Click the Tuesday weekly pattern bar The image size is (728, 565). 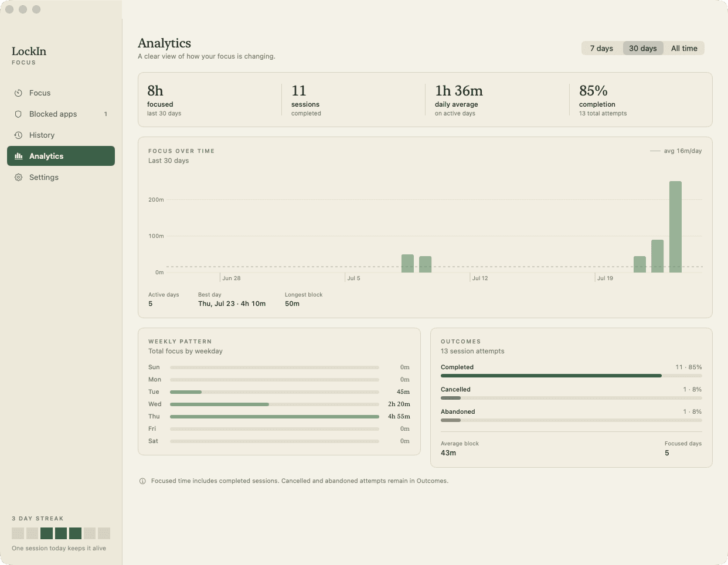coord(274,392)
